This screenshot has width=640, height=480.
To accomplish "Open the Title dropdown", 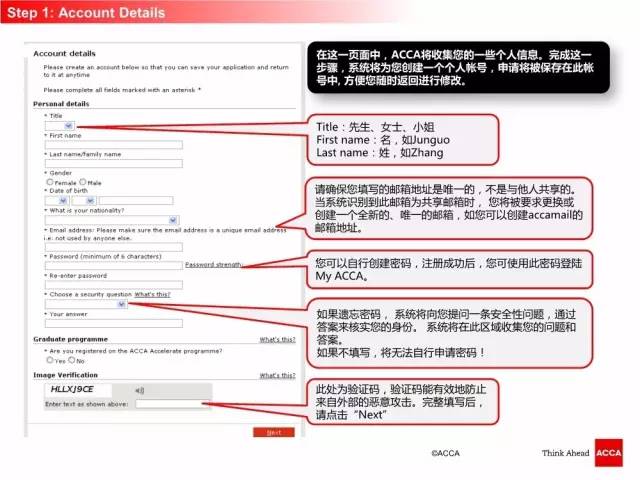I will pyautogui.click(x=59, y=126).
